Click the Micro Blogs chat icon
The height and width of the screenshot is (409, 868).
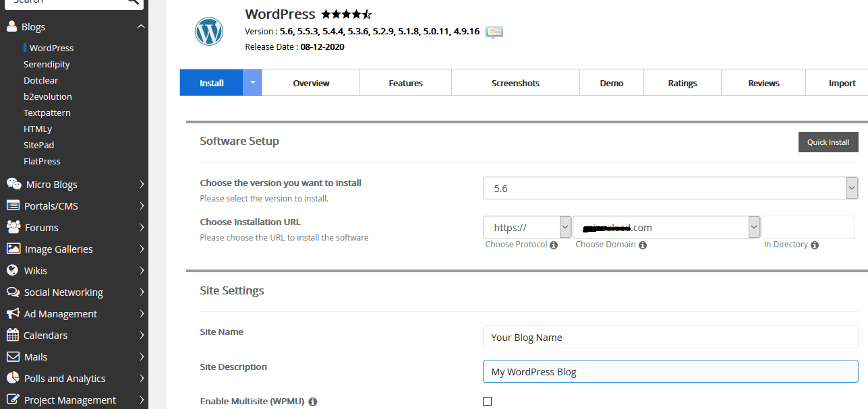[x=13, y=184]
